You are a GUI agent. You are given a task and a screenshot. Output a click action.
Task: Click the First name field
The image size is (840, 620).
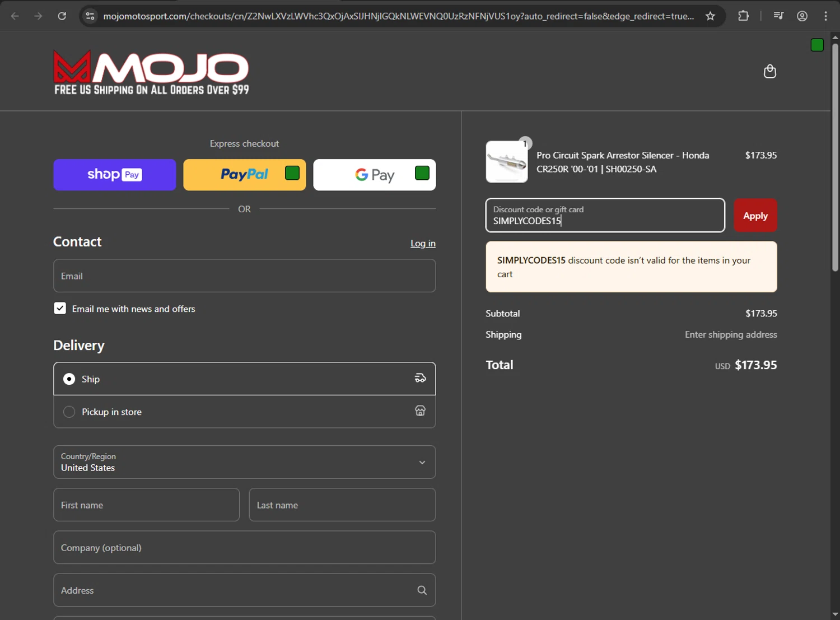(x=147, y=505)
